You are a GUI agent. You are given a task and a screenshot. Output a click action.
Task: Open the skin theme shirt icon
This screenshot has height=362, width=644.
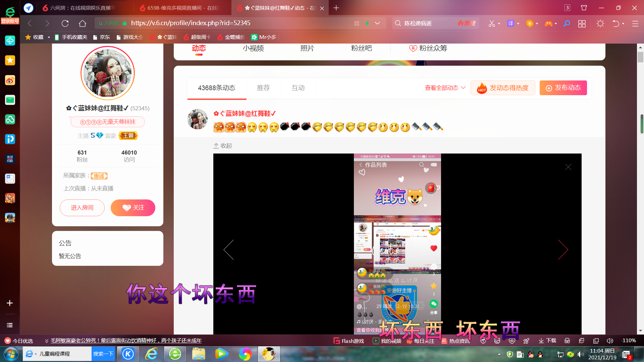point(584,8)
